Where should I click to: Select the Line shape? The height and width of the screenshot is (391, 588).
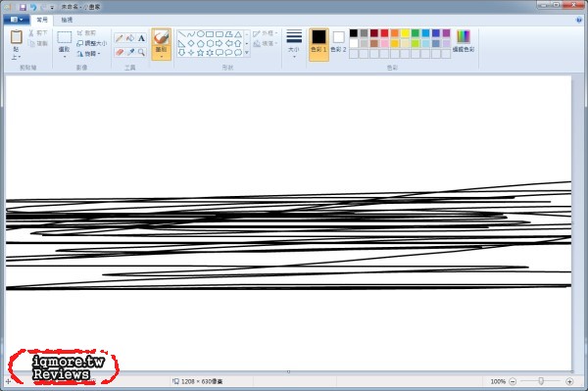[x=182, y=34]
